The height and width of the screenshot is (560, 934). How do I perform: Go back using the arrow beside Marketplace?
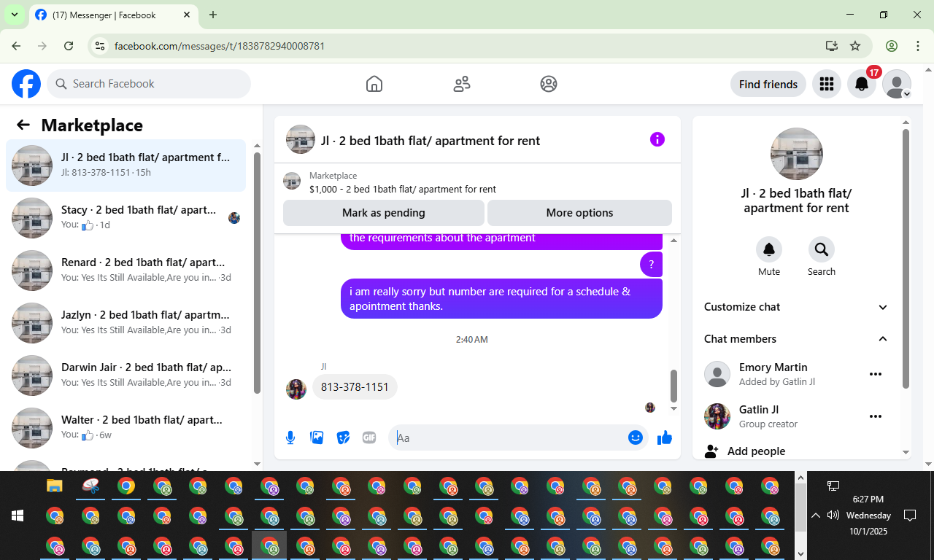coord(23,125)
